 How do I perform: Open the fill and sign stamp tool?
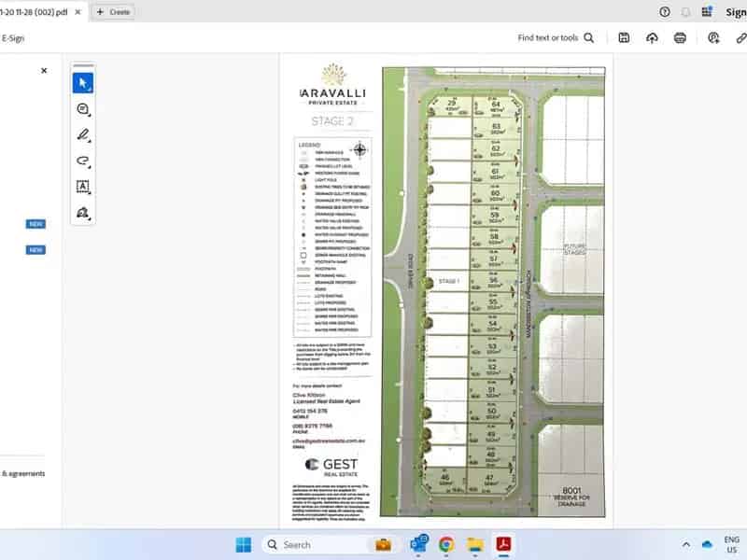pyautogui.click(x=83, y=213)
